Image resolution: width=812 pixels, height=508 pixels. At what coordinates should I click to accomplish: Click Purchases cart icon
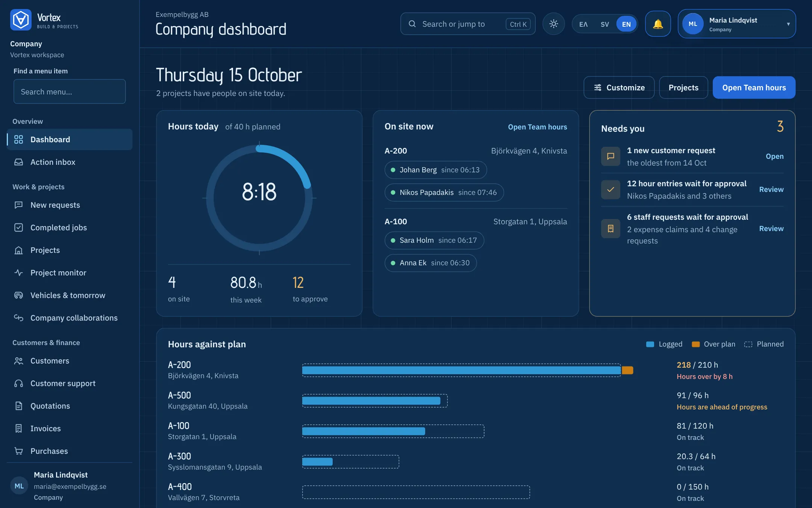point(18,451)
